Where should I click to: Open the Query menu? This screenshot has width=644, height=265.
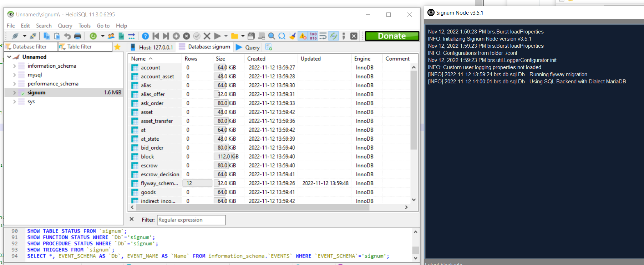pyautogui.click(x=65, y=26)
